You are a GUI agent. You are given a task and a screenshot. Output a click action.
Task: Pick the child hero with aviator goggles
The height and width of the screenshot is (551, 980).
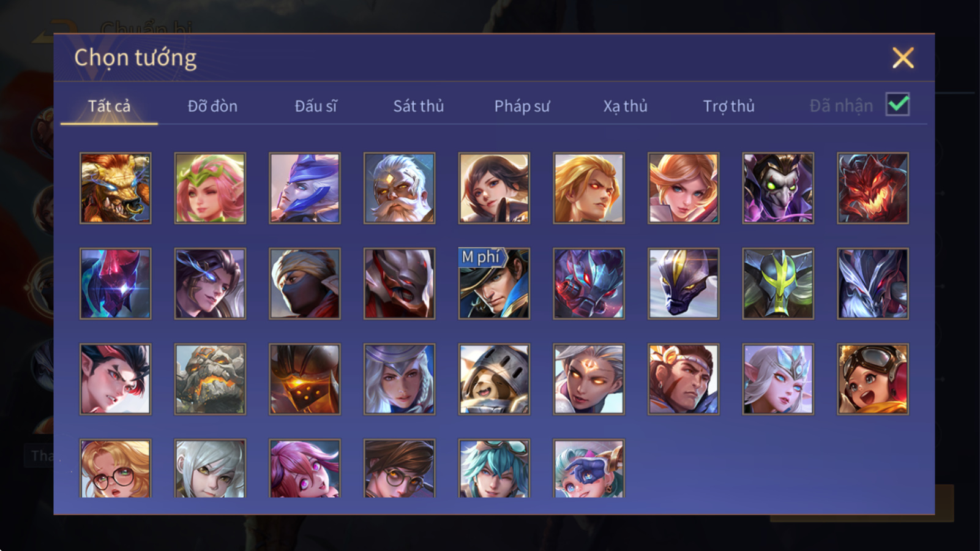pos(873,379)
